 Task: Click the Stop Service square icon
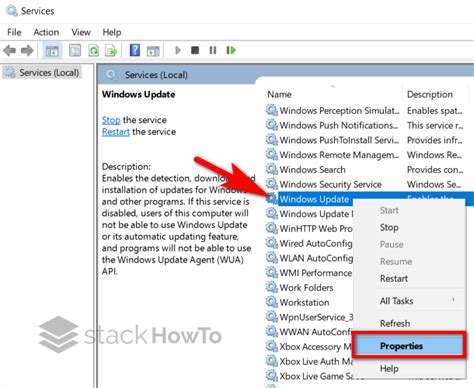(195, 50)
